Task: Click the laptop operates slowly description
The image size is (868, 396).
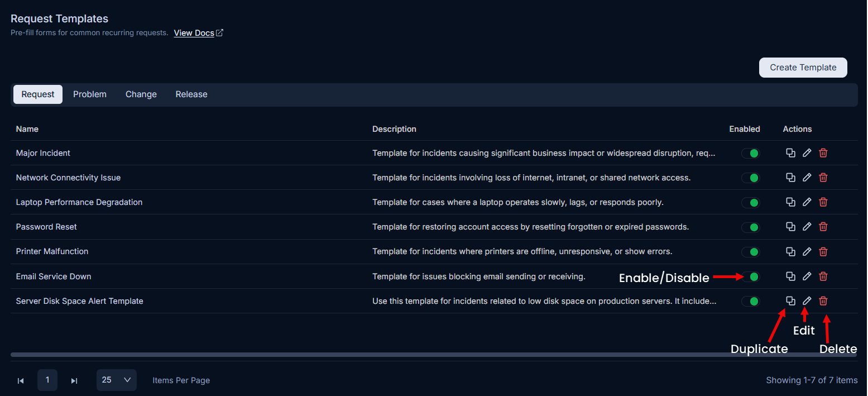Action: [518, 202]
